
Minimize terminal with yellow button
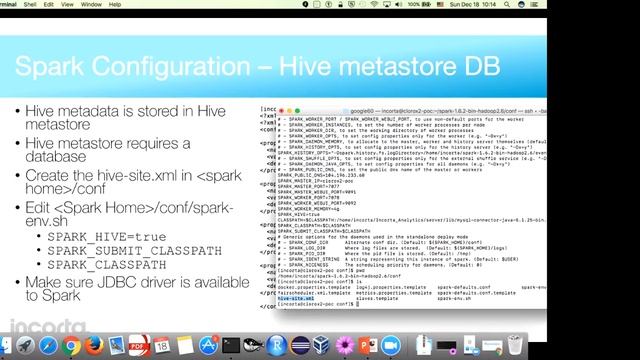click(x=289, y=111)
